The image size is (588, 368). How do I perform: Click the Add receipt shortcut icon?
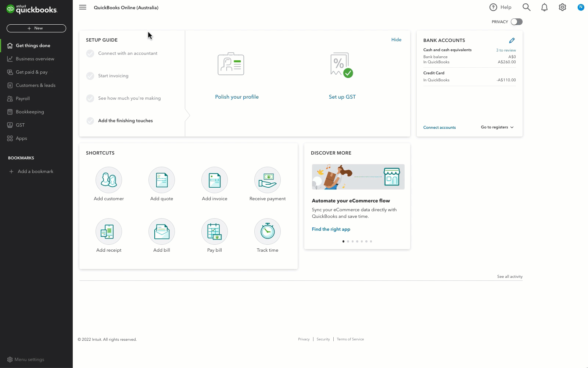[109, 231]
